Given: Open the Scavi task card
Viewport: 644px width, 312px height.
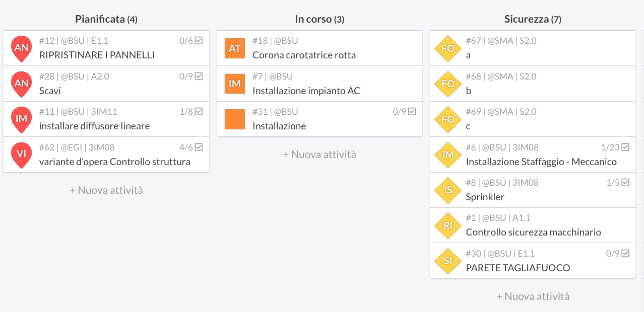Looking at the screenshot, I should click(x=106, y=84).
